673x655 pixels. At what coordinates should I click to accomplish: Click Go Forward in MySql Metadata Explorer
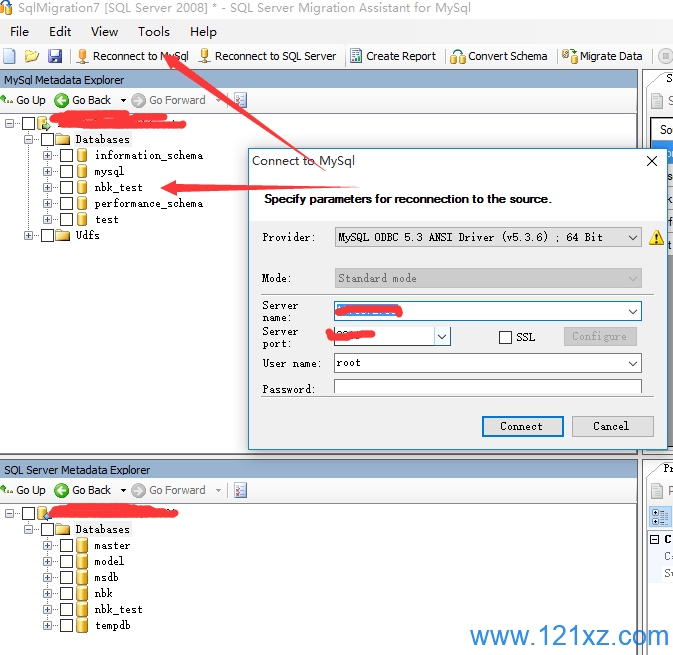click(169, 100)
